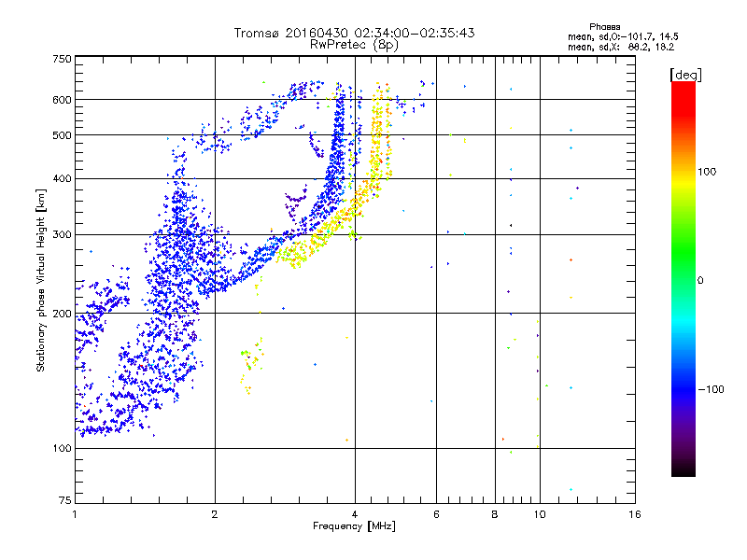747x560 pixels.
Task: Click the 'Stationary phase Virtual Height [km]' axis title
Action: point(40,281)
